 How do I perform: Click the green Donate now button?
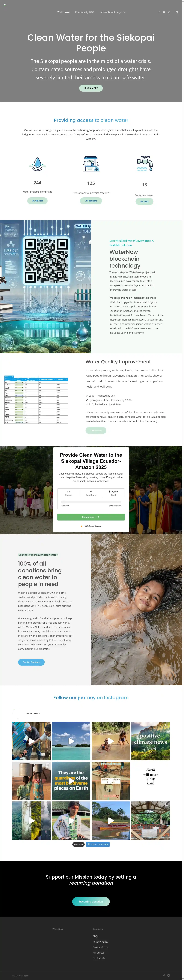pos(91,517)
